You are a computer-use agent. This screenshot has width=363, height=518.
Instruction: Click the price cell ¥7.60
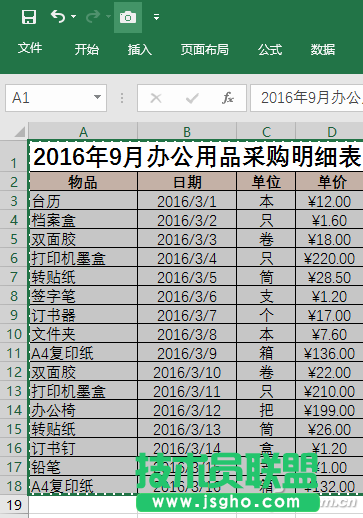tap(329, 334)
